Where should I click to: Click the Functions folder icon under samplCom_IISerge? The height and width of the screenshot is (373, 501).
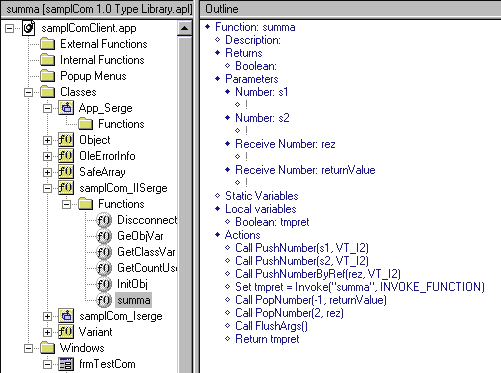coord(86,204)
